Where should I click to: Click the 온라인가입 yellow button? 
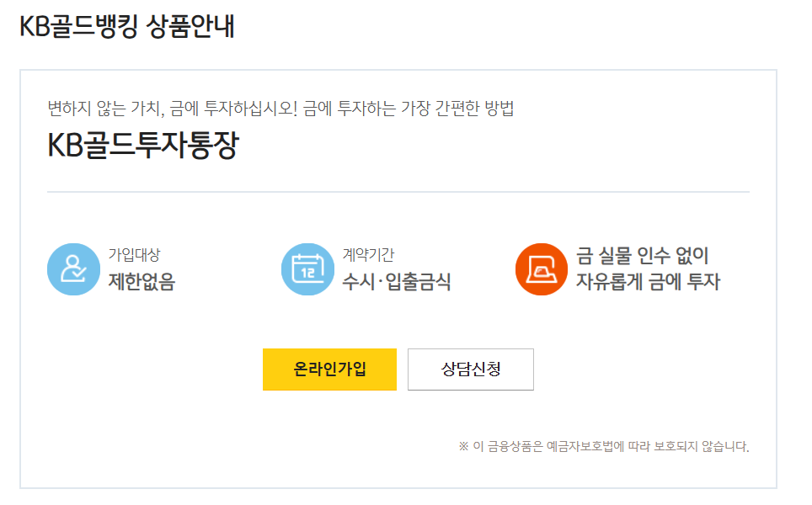pyautogui.click(x=329, y=369)
